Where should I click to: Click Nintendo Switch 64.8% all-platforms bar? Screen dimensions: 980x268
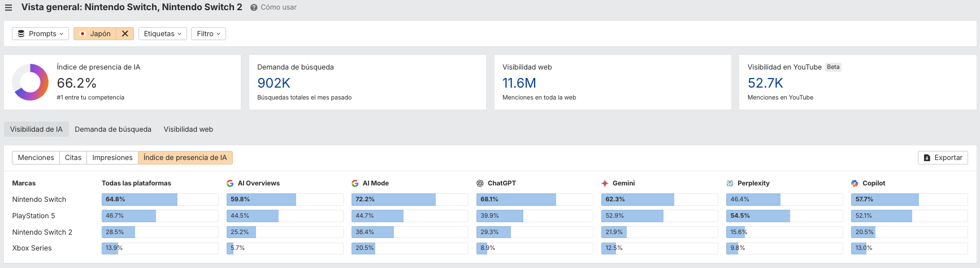[139, 200]
